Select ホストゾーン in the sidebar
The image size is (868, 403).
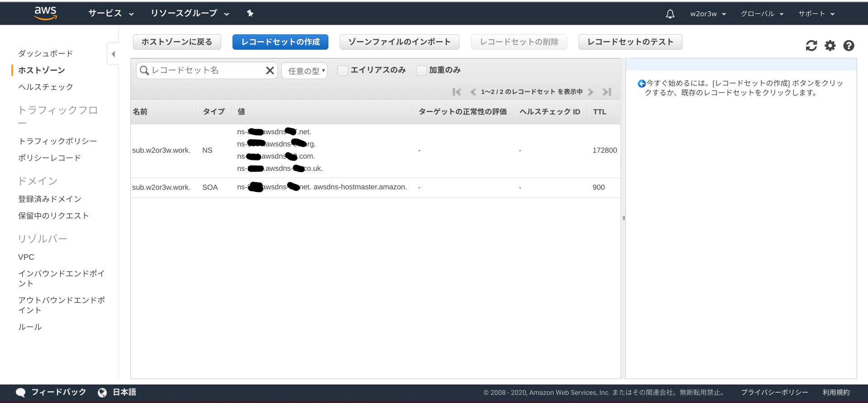click(42, 70)
